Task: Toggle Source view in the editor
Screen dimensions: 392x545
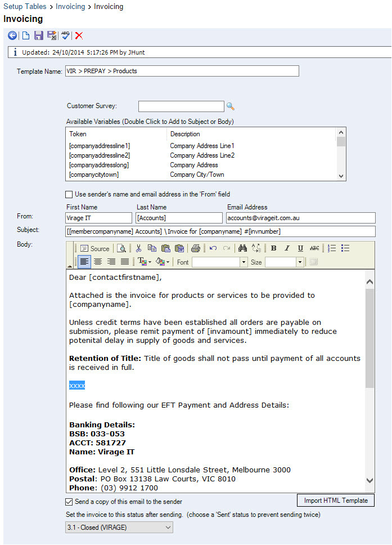Action: [x=94, y=248]
